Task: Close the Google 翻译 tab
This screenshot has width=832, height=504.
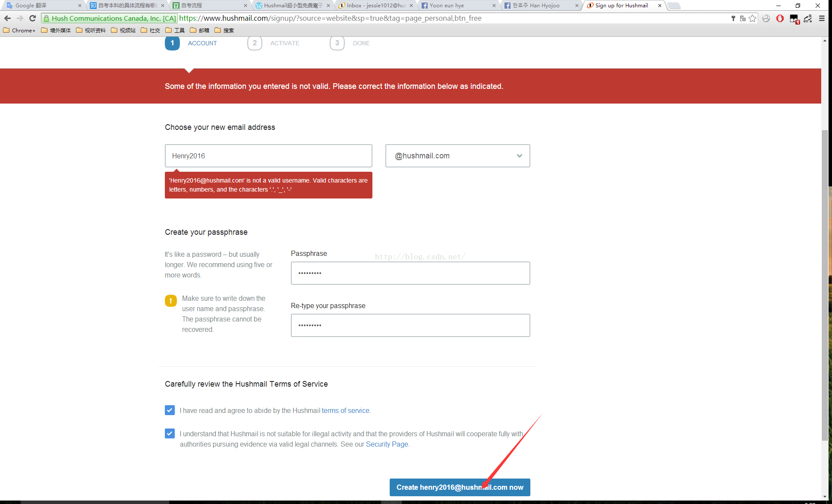Action: (x=80, y=6)
